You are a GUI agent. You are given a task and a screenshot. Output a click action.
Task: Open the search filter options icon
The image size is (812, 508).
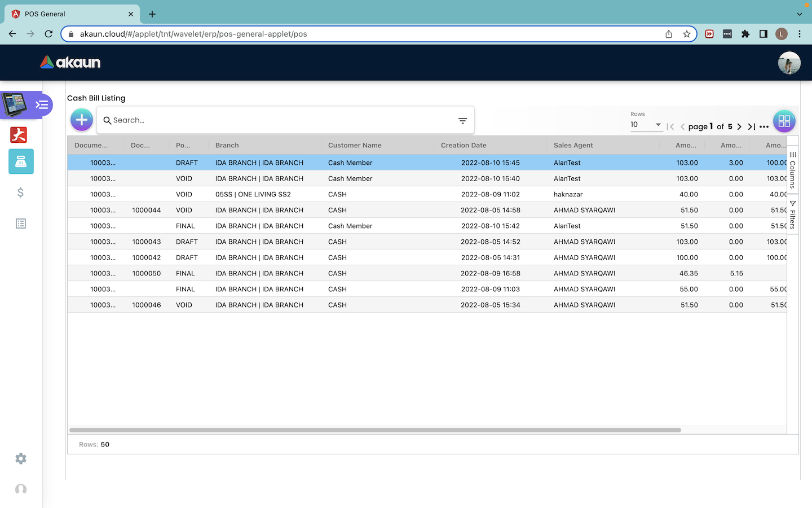[x=462, y=120]
